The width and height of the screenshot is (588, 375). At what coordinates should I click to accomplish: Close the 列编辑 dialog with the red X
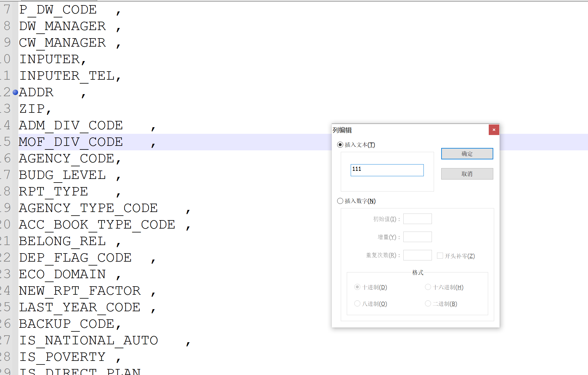coord(494,130)
